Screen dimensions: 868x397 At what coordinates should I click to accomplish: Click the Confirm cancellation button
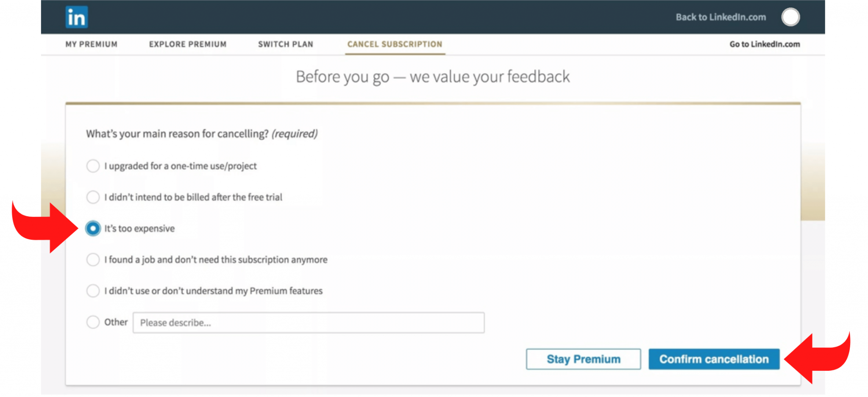(x=714, y=359)
